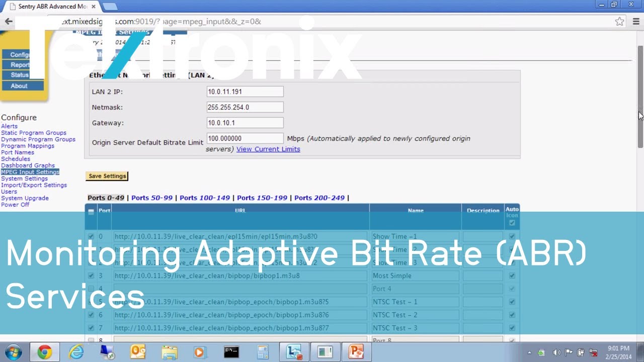Image resolution: width=644 pixels, height=362 pixels.
Task: Switch to Ports 150-199 tab
Action: (262, 198)
